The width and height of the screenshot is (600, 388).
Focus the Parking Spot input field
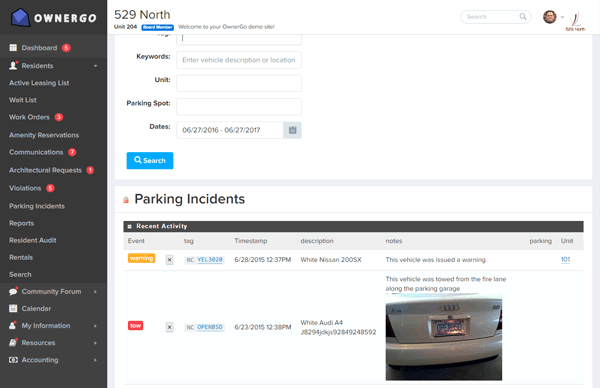click(239, 107)
